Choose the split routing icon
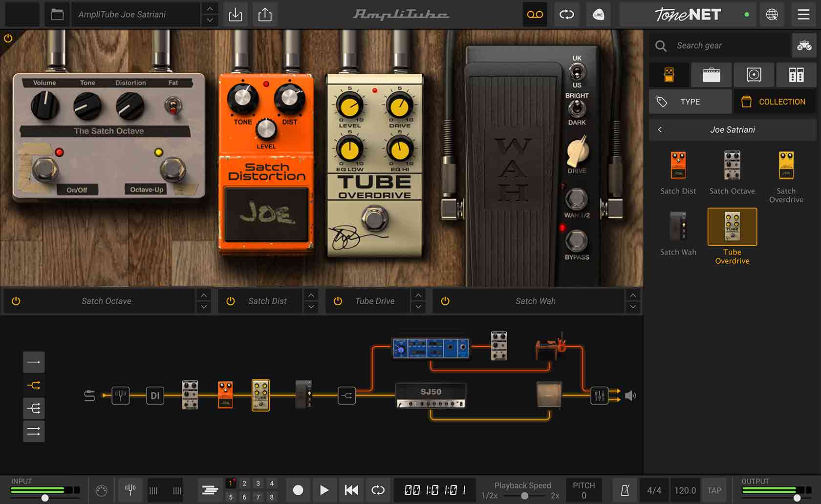The image size is (821, 504). (34, 385)
